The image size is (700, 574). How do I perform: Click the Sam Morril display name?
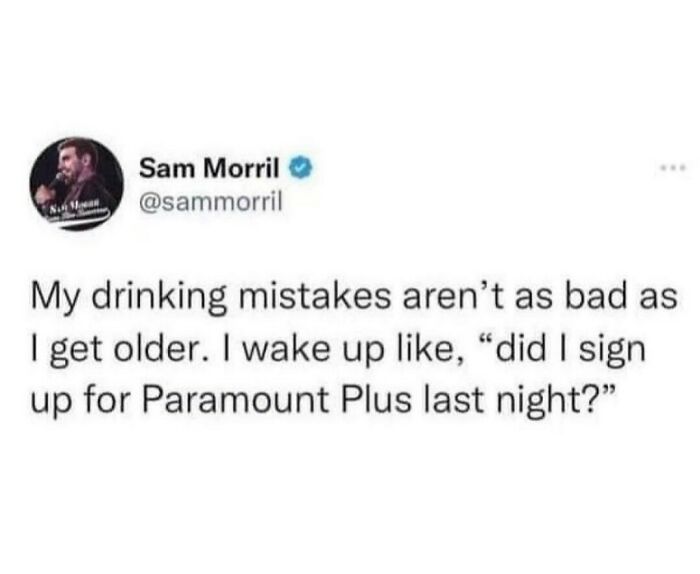point(209,168)
